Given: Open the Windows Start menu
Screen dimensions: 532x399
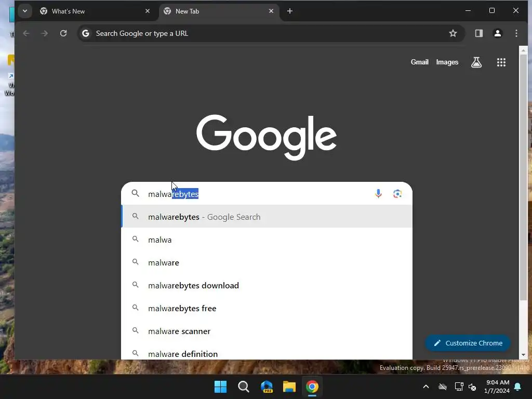Looking at the screenshot, I should point(220,387).
